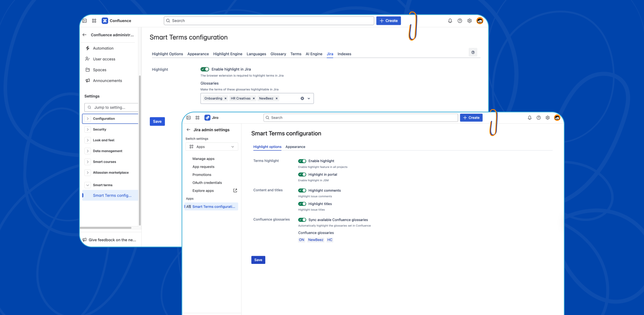Collapse the Jira sidebar with panel icon
Viewport: 644px width, 315px height.
189,118
